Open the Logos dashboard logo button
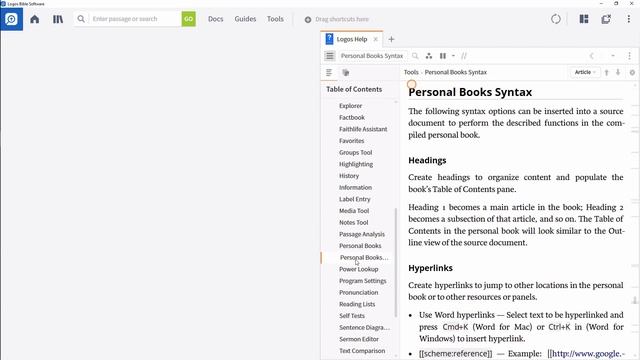This screenshot has height=360, width=640. click(11, 19)
